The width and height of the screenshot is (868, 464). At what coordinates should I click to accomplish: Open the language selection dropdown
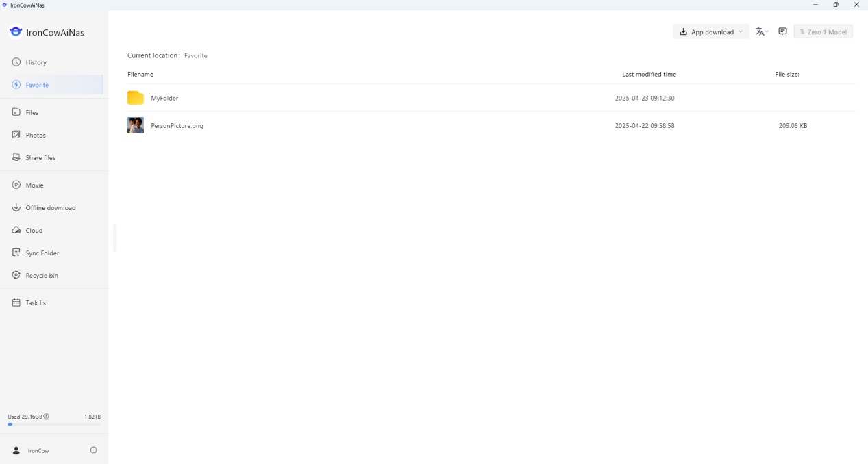tap(762, 31)
